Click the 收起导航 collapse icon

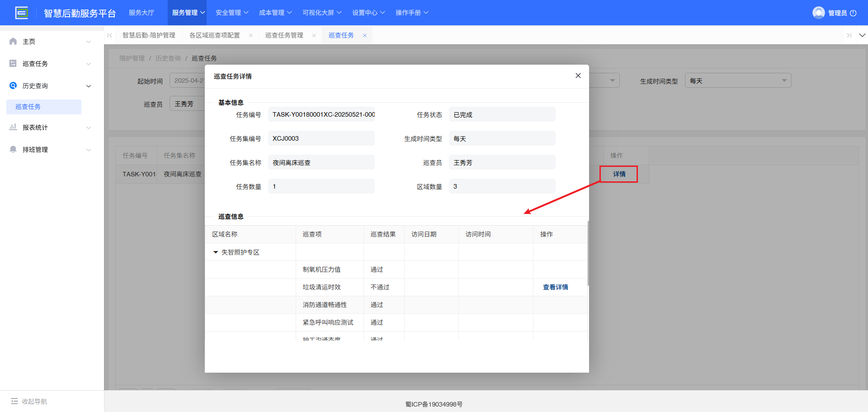coord(14,401)
